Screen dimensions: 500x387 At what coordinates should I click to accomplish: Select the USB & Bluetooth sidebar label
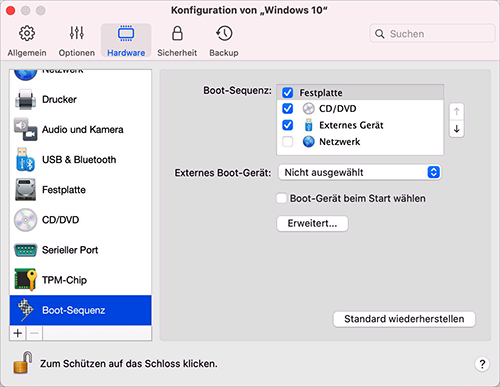tap(79, 160)
